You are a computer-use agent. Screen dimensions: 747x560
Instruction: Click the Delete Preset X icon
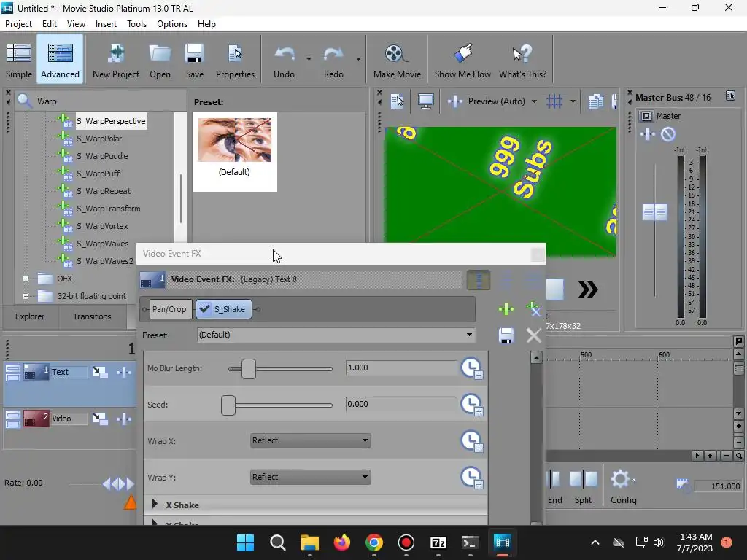click(533, 335)
